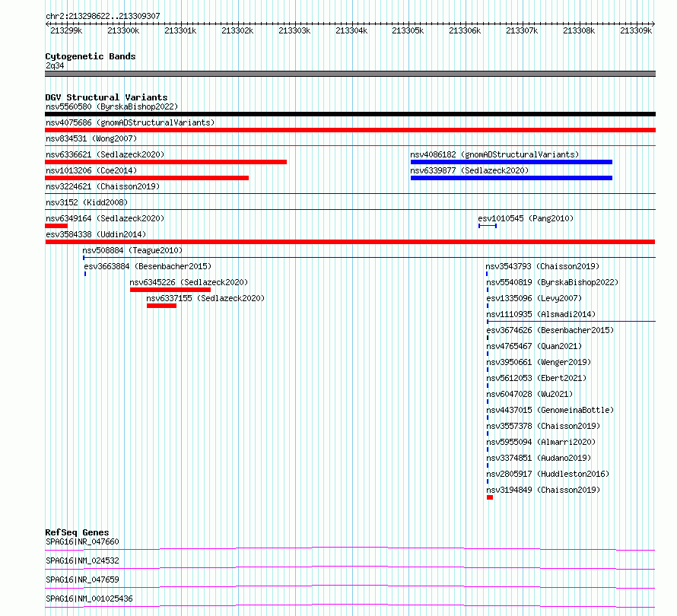Click the 213308k ruler coordinate
Image resolution: width=677 pixels, height=616 pixels.
tap(579, 30)
